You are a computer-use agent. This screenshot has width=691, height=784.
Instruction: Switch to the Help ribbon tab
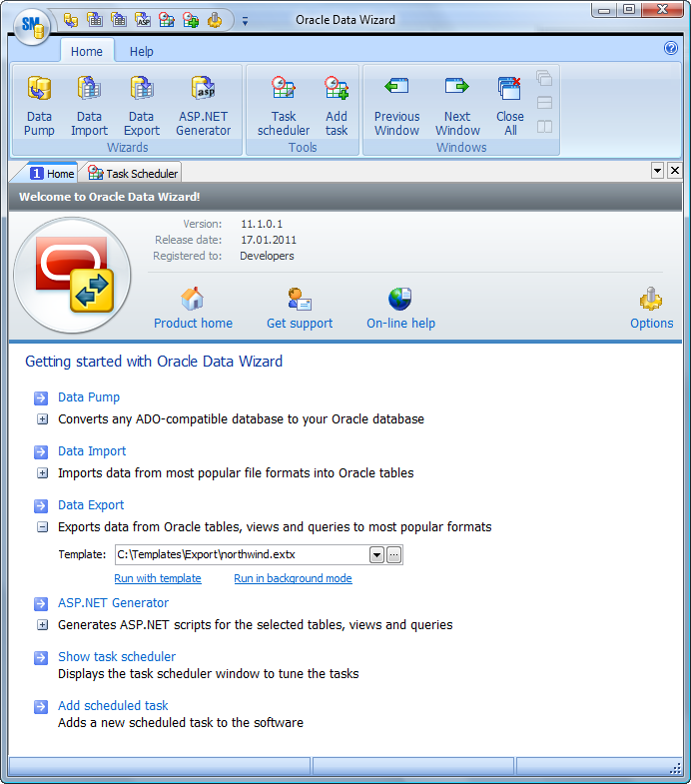(142, 52)
